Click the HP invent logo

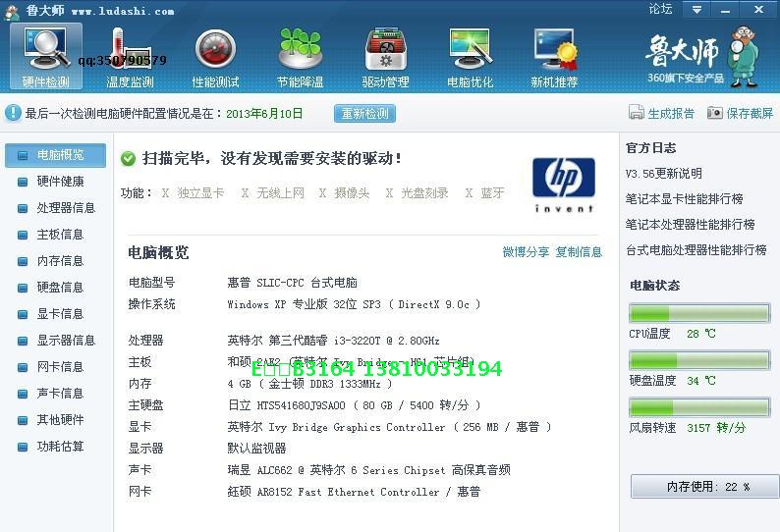pos(563,185)
